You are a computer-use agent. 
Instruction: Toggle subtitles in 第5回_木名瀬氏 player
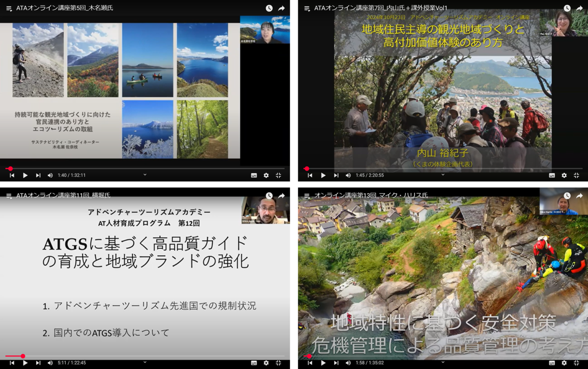tap(254, 175)
